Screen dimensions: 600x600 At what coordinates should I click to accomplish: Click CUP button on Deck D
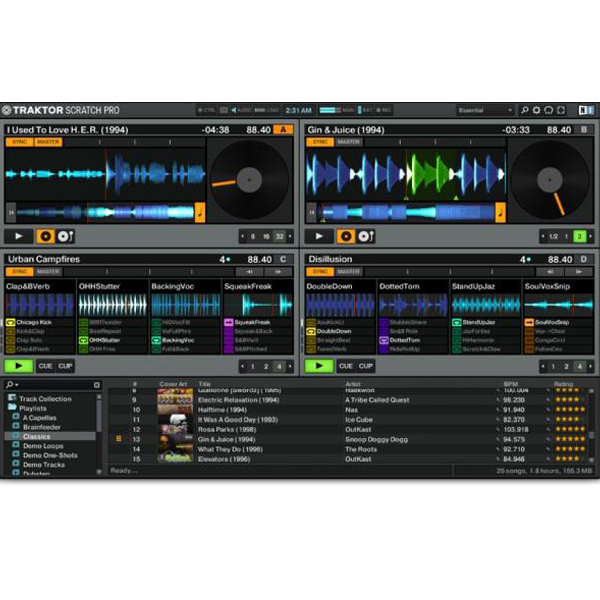(365, 366)
